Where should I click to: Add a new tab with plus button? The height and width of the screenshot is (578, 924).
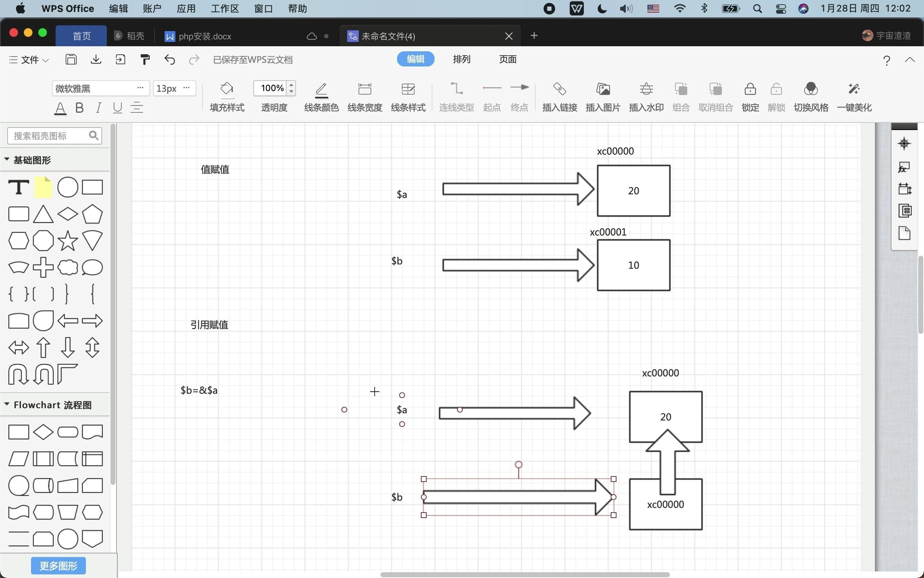tap(534, 35)
